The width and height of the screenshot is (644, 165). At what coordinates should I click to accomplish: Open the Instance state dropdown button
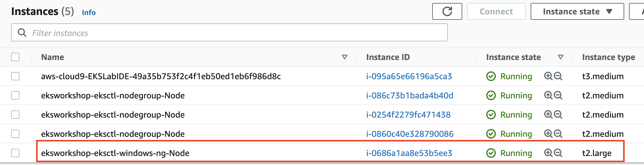click(577, 11)
